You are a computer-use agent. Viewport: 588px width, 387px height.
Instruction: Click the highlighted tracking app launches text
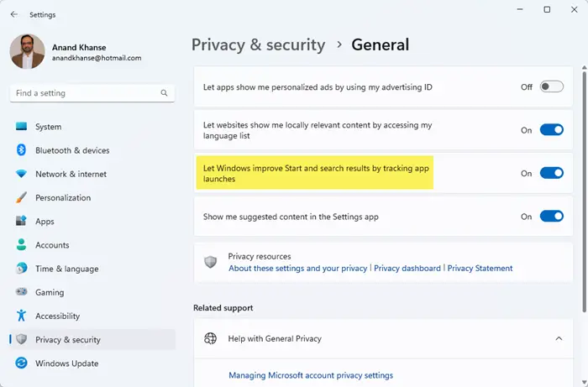(315, 173)
